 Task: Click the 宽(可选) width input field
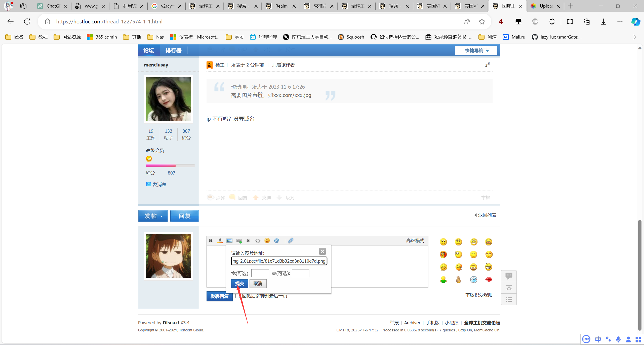[260, 273]
